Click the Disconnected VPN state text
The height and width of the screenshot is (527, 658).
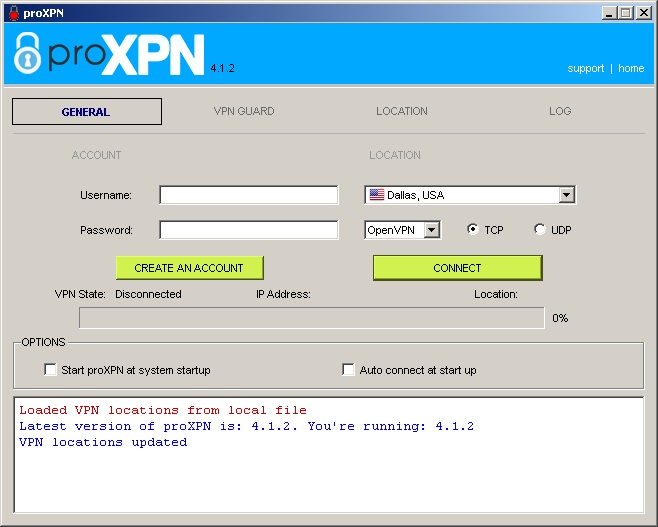(148, 294)
